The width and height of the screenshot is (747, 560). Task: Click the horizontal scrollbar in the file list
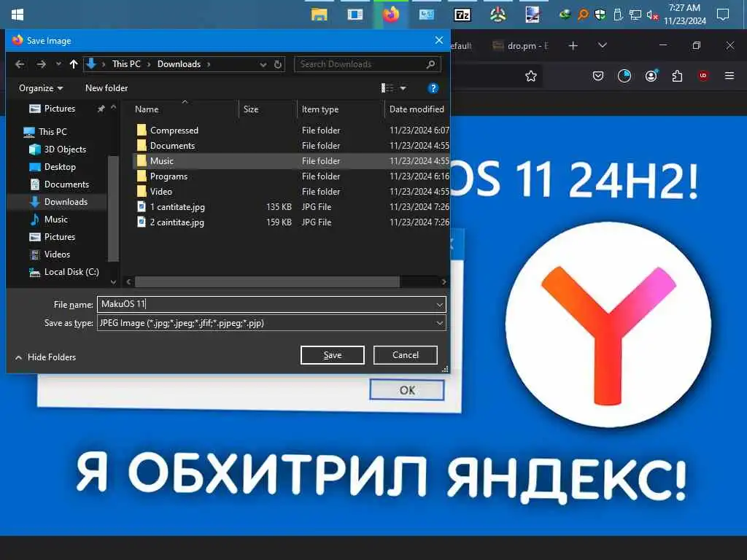pyautogui.click(x=267, y=282)
